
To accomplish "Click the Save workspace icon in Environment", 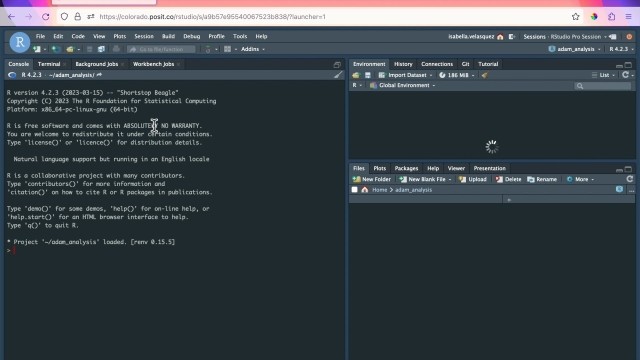I will click(x=368, y=75).
